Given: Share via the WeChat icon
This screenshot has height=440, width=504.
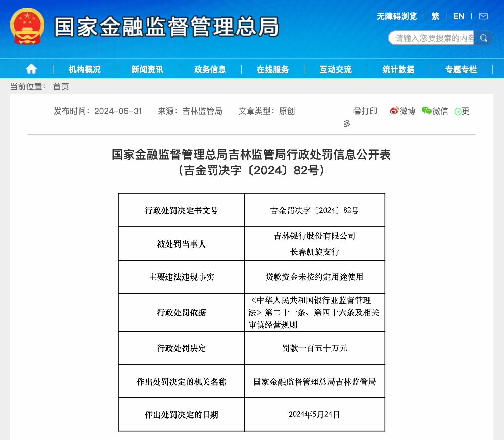Looking at the screenshot, I should click(426, 111).
